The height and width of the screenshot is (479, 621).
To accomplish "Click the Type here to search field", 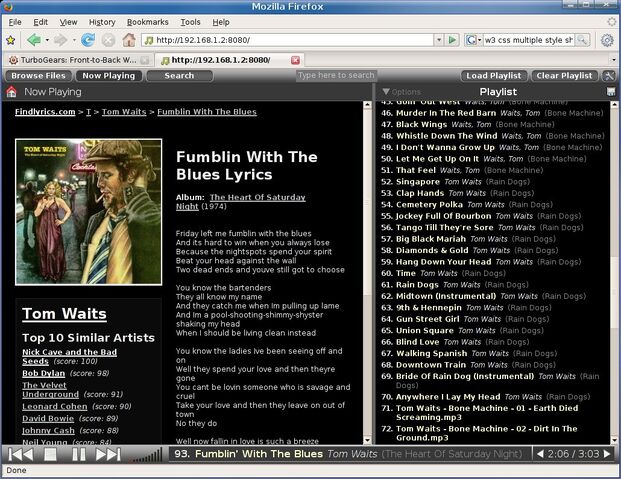I will [x=336, y=75].
